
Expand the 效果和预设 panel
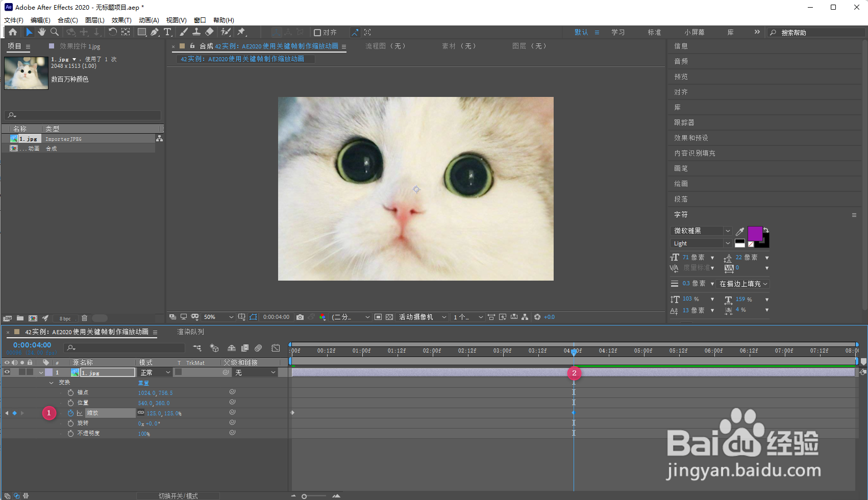pyautogui.click(x=691, y=138)
